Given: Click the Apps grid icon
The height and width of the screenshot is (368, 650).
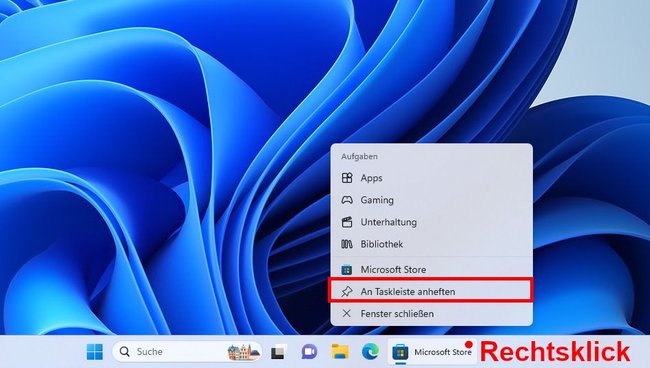Looking at the screenshot, I should 347,178.
